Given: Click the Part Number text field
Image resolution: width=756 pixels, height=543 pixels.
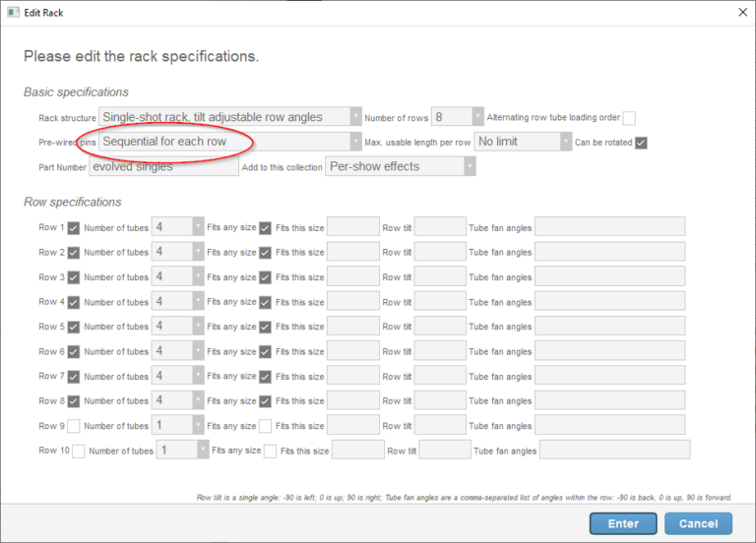Looking at the screenshot, I should (x=163, y=167).
